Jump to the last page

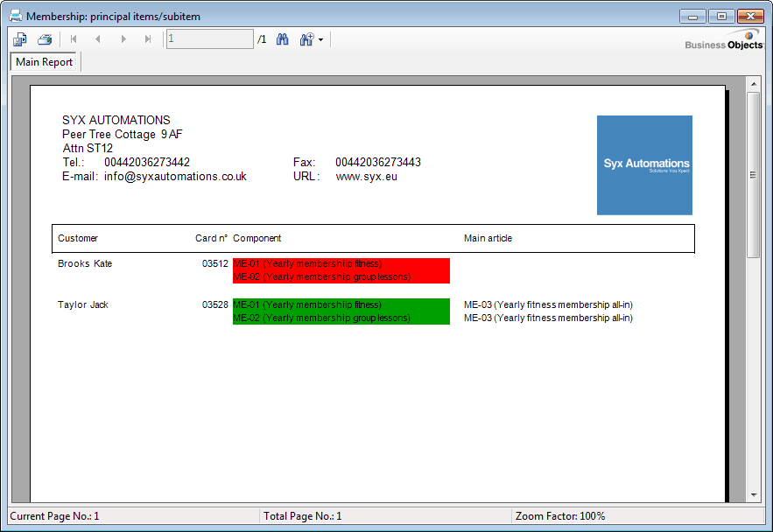148,39
